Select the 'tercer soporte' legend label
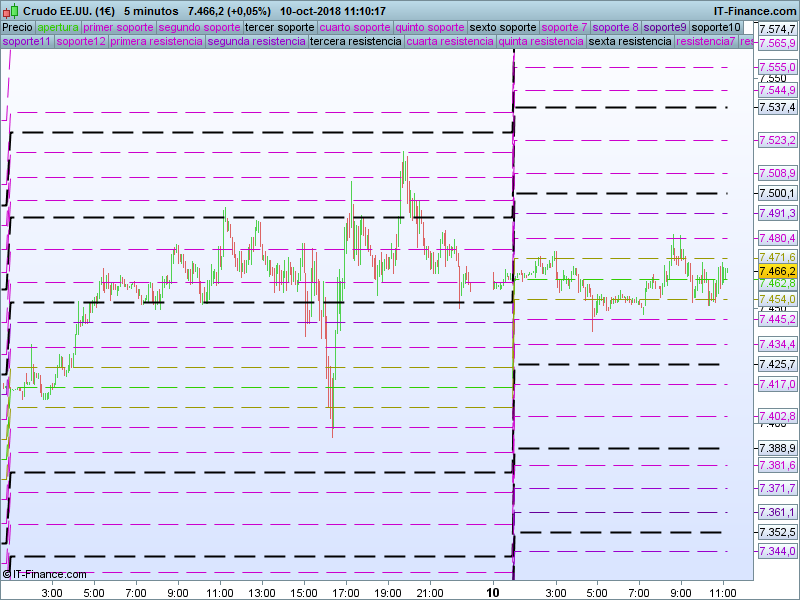800x600 pixels. (279, 27)
